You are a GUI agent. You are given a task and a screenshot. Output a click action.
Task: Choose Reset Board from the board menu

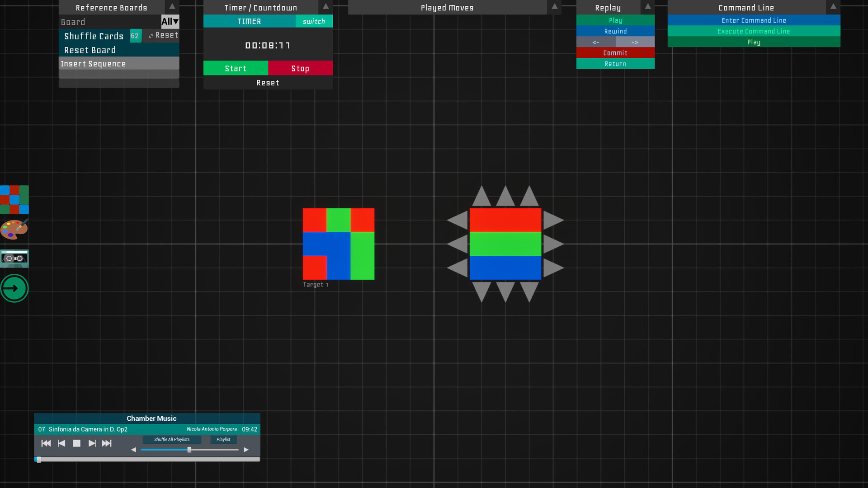[90, 50]
